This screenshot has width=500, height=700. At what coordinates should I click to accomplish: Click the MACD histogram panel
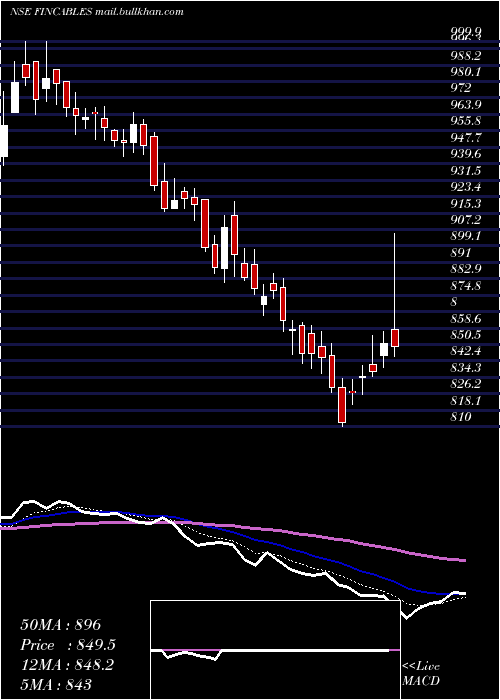(x=275, y=650)
